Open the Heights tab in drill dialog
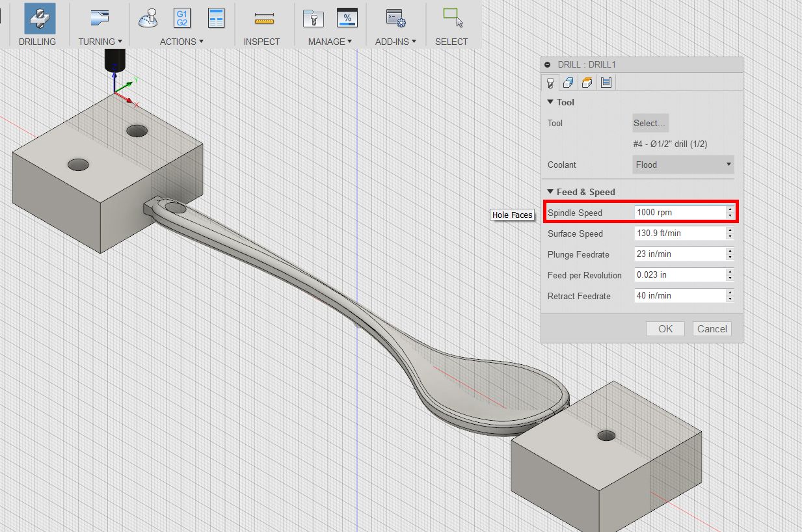The image size is (802, 532). pos(587,83)
